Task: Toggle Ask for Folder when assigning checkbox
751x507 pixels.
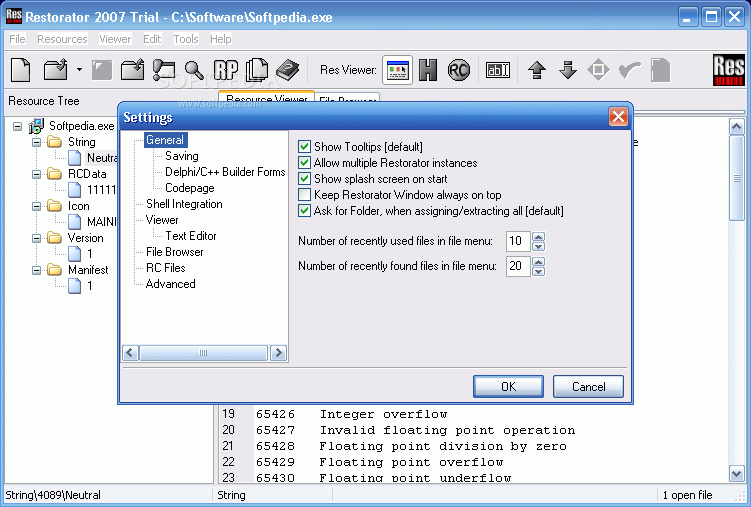Action: [x=304, y=211]
